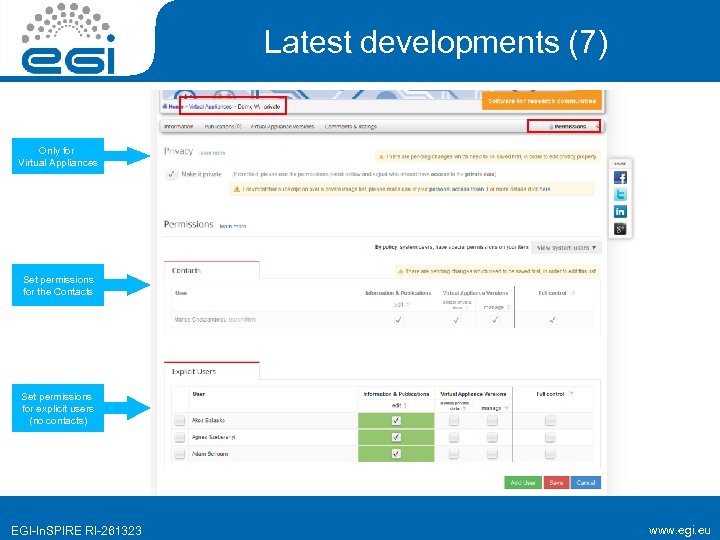This screenshot has height=540, width=720.
Task: Enable access private data for Agnes
Action: pyautogui.click(x=454, y=437)
